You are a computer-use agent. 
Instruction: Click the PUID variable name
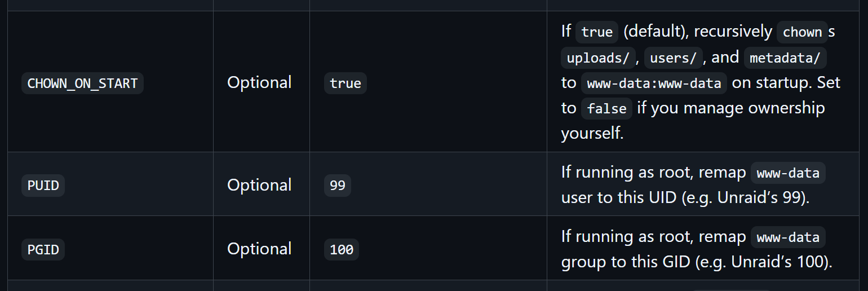[43, 186]
